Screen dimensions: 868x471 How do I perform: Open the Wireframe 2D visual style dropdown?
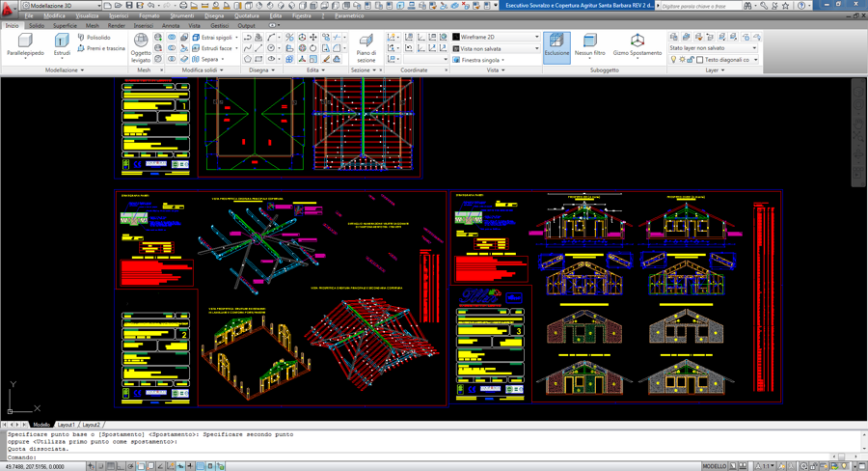pos(497,38)
